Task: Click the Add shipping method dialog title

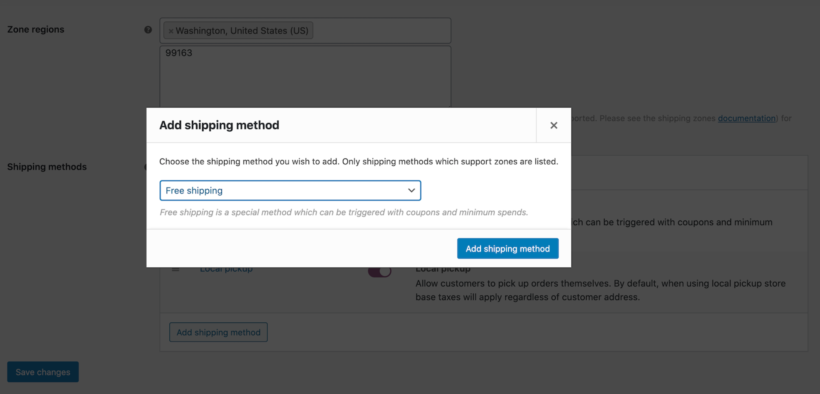Action: pos(219,125)
